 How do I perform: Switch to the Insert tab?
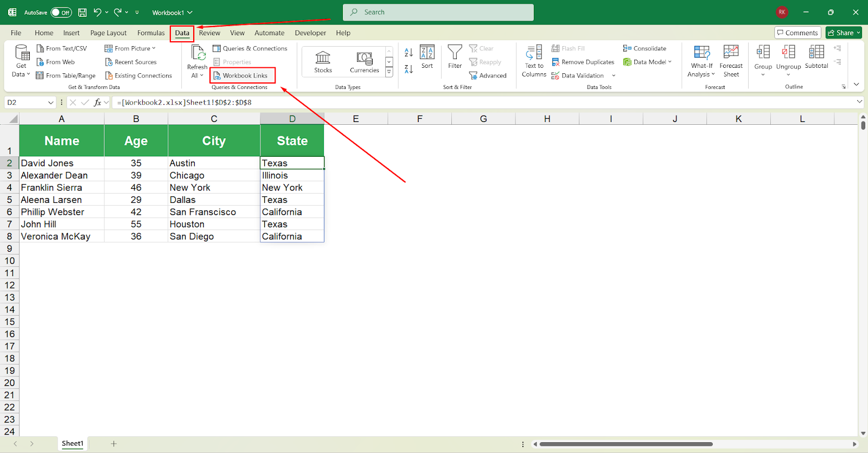71,33
